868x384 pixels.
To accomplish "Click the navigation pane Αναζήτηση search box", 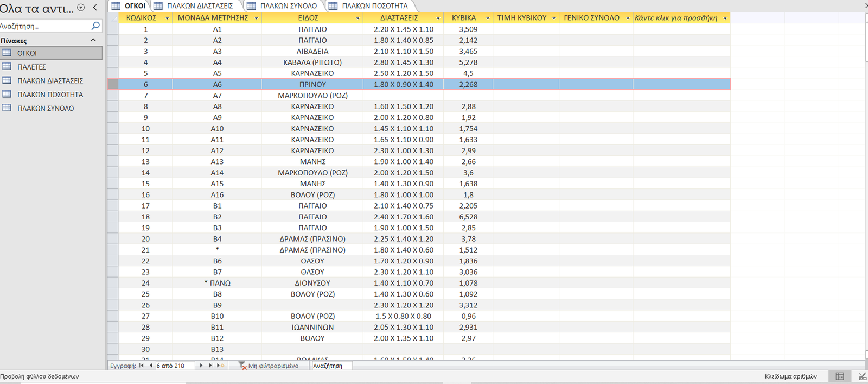I will click(x=45, y=26).
